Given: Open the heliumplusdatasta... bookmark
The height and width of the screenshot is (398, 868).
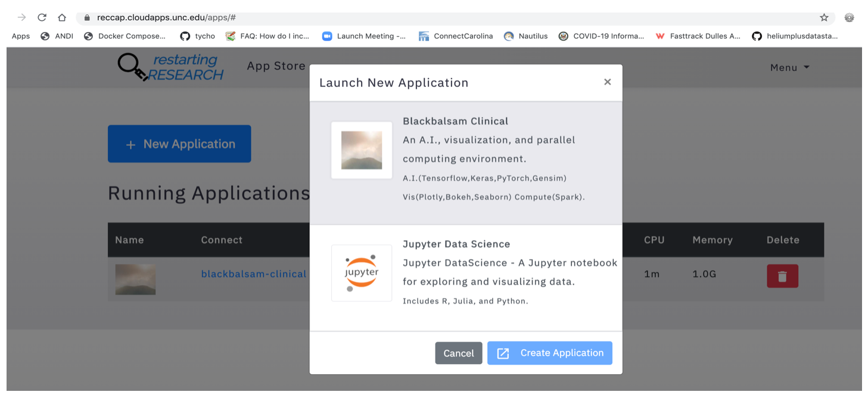Looking at the screenshot, I should [x=795, y=36].
